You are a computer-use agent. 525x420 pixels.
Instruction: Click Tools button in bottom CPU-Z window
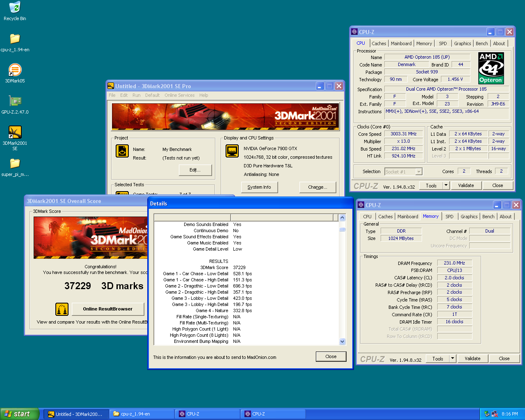(x=438, y=358)
